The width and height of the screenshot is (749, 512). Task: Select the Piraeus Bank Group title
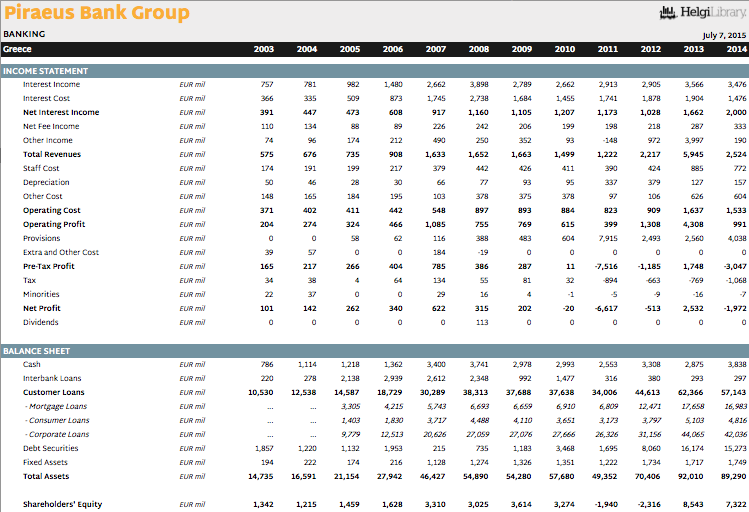[x=97, y=12]
